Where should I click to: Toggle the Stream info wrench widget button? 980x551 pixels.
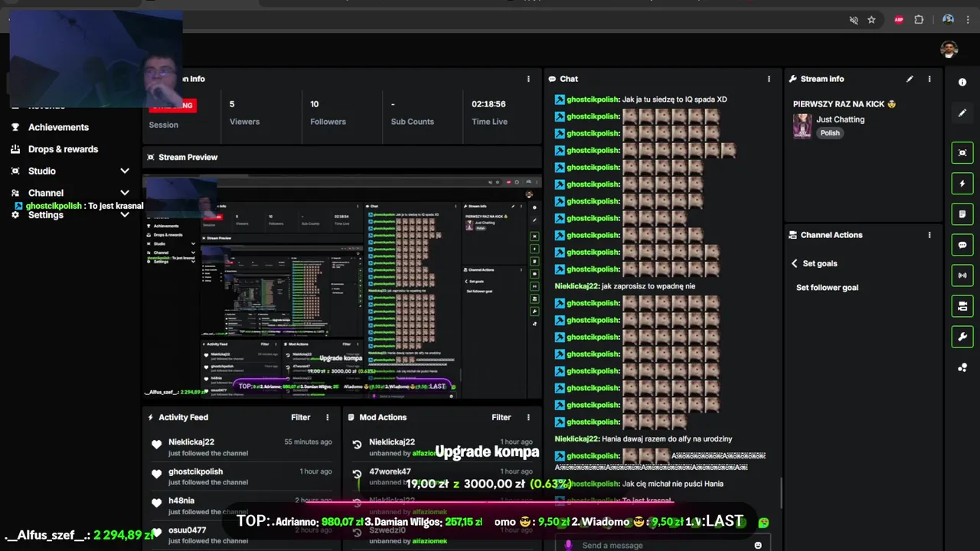(x=962, y=337)
